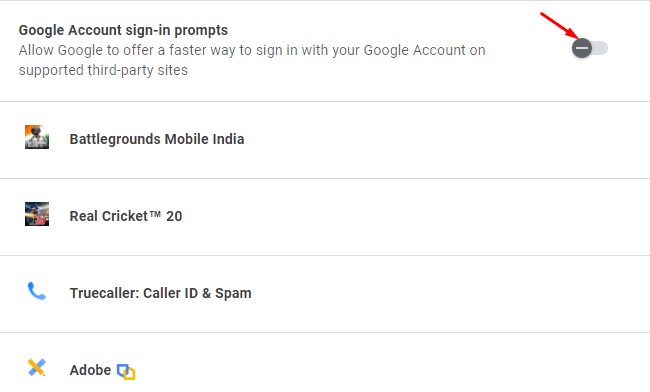The height and width of the screenshot is (392, 650).
Task: Click the blue-yellow squares icon beside Adobe
Action: tap(126, 371)
